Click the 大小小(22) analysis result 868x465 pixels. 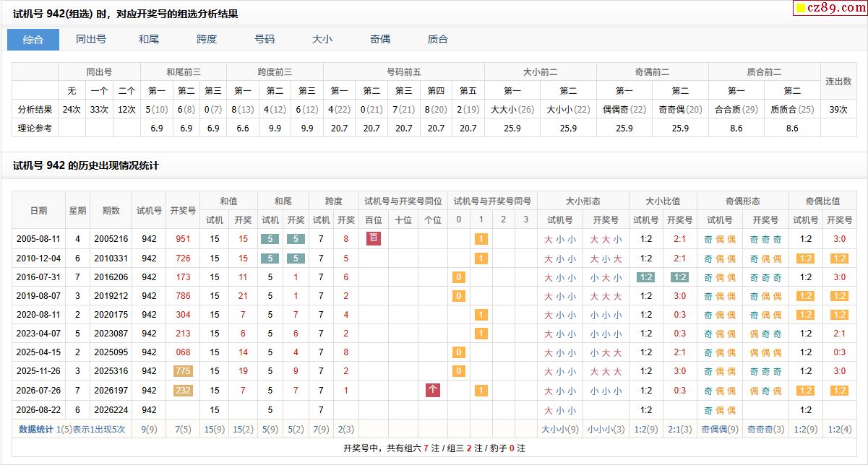(568, 110)
